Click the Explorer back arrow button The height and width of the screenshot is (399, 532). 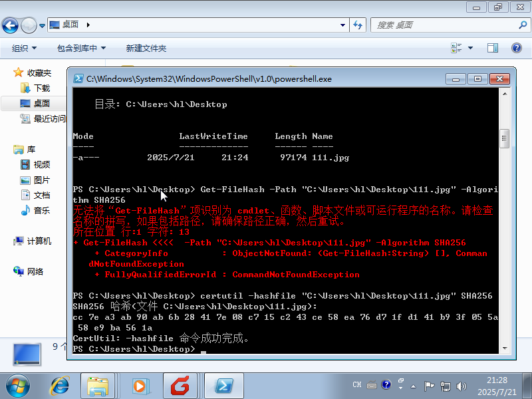(x=11, y=25)
